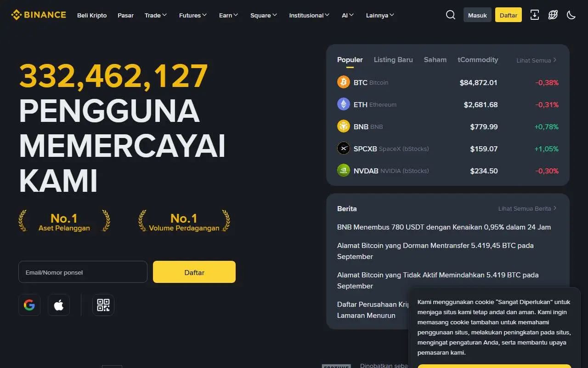Sign up with Google icon
Screen dimensions: 588x368
pos(29,305)
